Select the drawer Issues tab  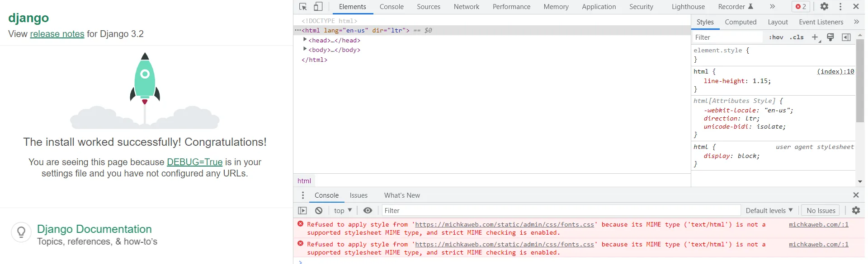pos(359,195)
